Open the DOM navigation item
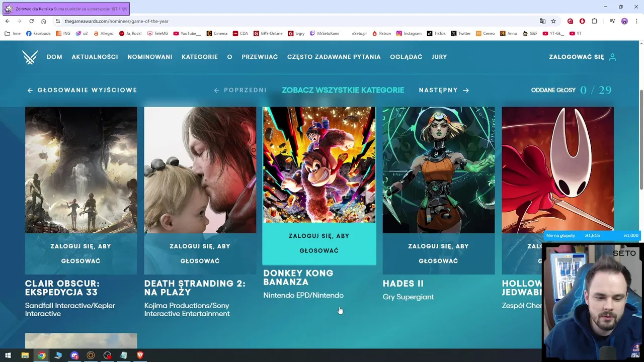Screen dimensions: 644x362 click(x=54, y=57)
